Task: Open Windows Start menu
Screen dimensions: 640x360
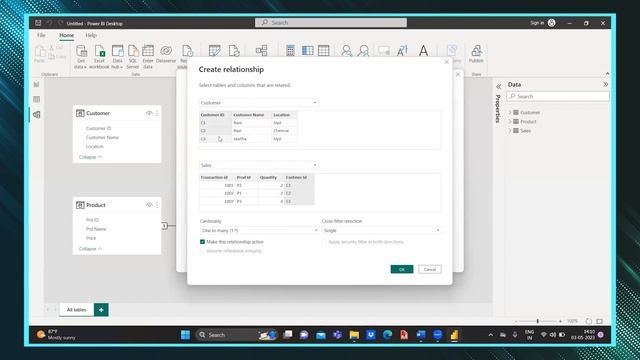Action: (185, 335)
